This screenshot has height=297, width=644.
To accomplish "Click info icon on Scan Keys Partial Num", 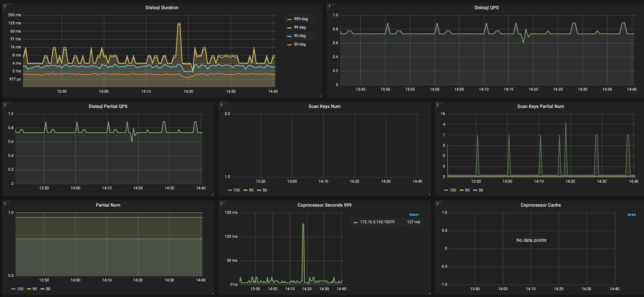I will [x=437, y=104].
